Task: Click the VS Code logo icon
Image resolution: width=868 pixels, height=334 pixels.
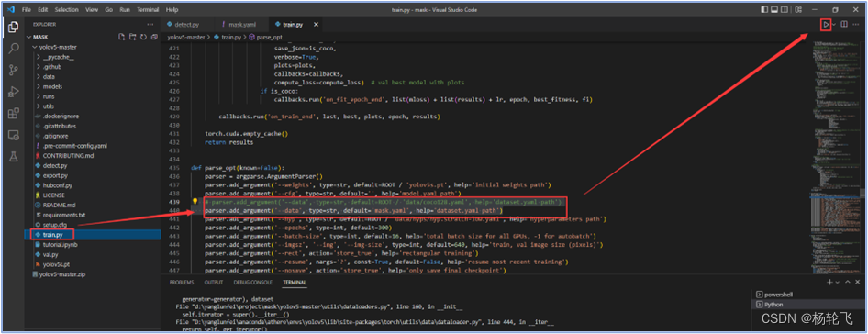Action: [10, 9]
